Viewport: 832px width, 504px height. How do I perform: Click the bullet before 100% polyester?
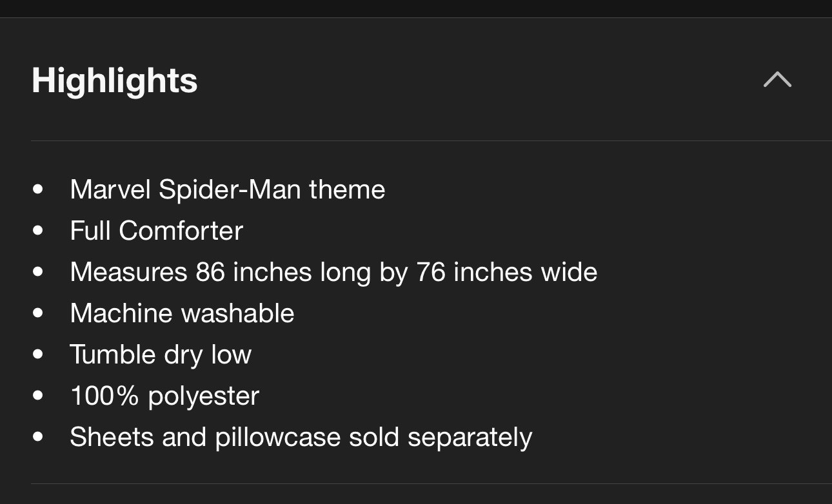pos(38,396)
